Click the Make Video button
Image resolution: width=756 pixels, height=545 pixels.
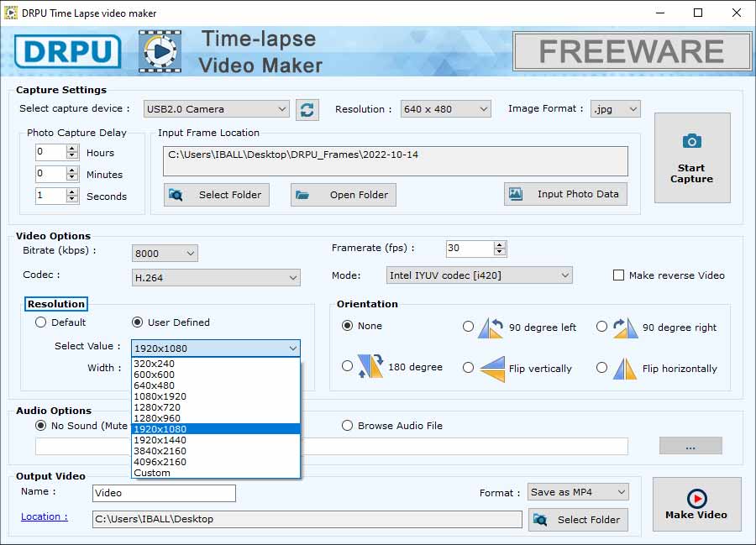click(x=696, y=504)
